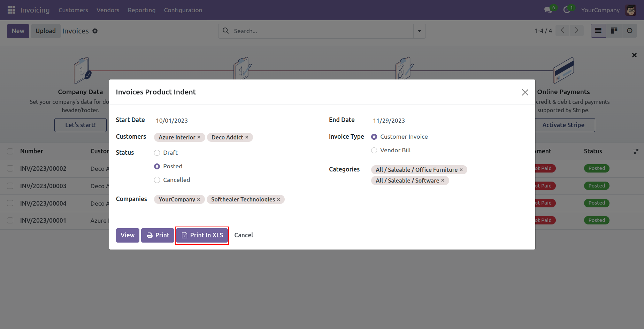Click Posted badge in INV/2023/00002 row
The height and width of the screenshot is (329, 644).
(x=597, y=168)
